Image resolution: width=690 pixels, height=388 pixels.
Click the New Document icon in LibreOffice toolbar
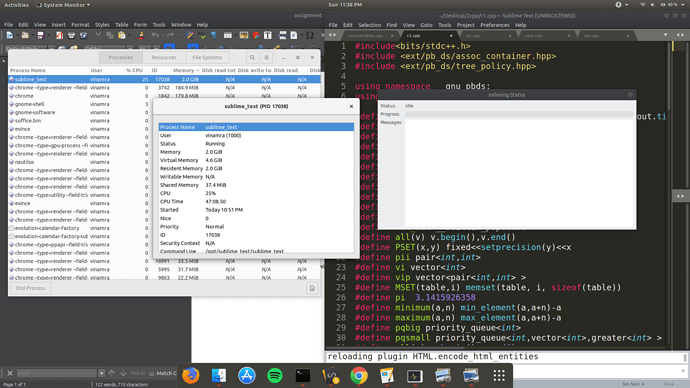pyautogui.click(x=9, y=35)
